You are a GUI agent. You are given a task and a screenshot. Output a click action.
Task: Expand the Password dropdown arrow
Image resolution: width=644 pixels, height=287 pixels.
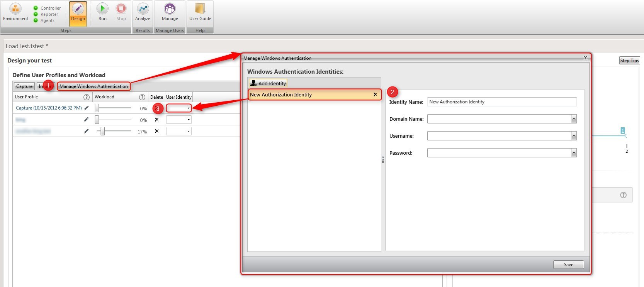(574, 153)
